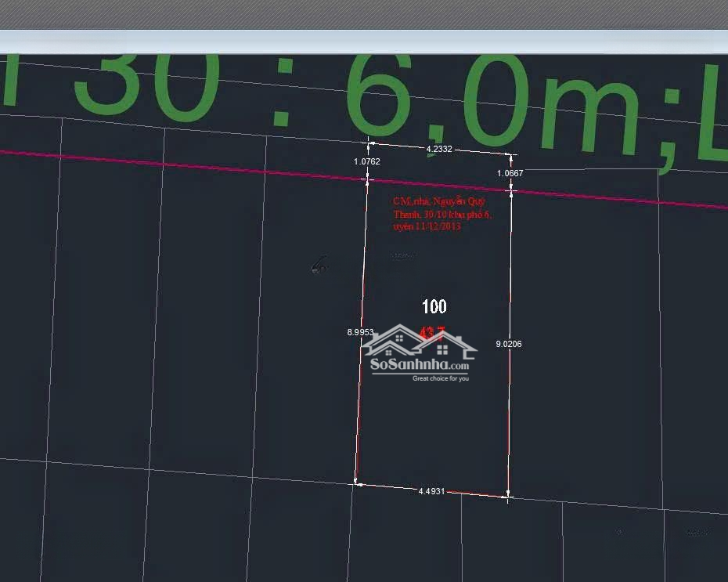Click the SoSanhnha.com watermark text
Image resolution: width=728 pixels, height=582 pixels.
[420, 365]
